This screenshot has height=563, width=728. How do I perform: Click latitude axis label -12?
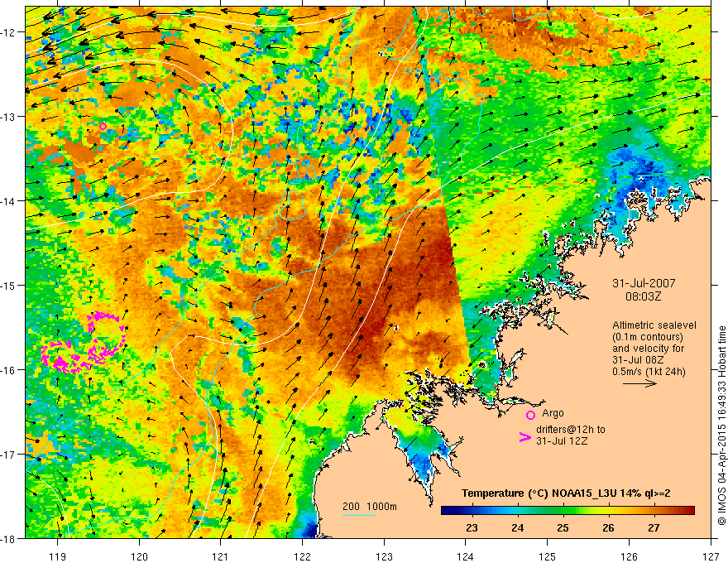pyautogui.click(x=9, y=32)
